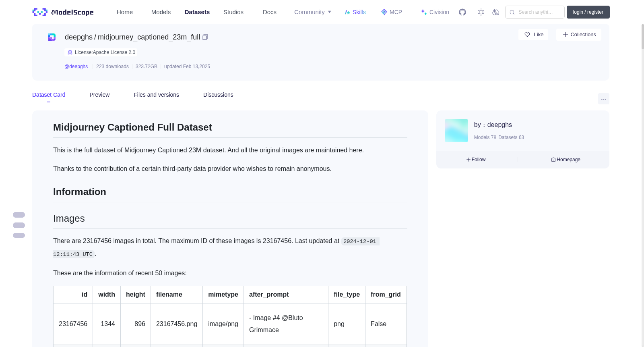Click the image/png mimetype cell
The image size is (644, 347).
[x=223, y=324]
